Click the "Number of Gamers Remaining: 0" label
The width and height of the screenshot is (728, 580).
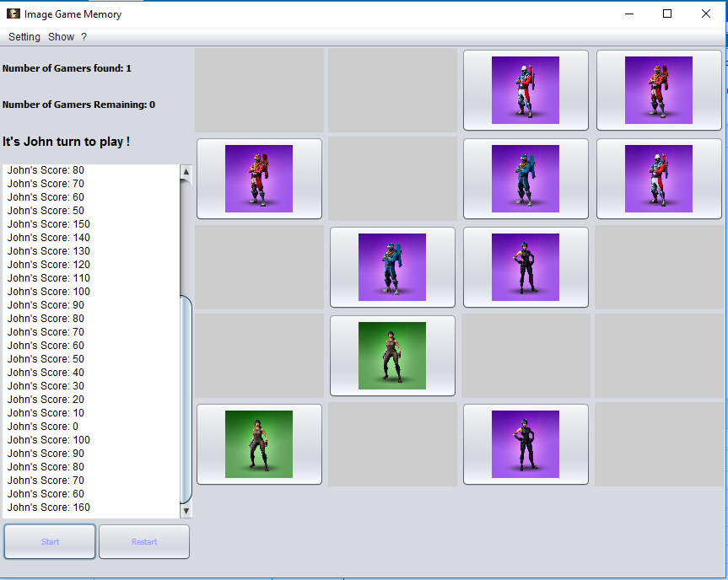79,105
